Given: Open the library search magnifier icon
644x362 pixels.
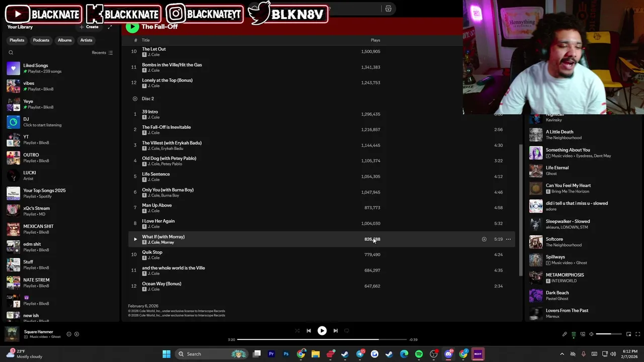Looking at the screenshot, I should pos(11,52).
